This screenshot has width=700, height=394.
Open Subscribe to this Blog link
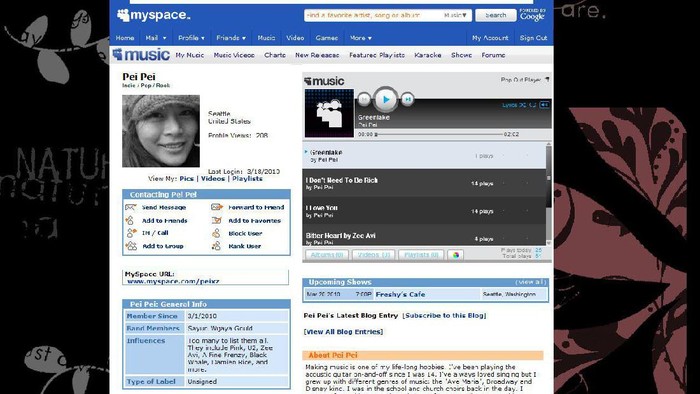444,315
